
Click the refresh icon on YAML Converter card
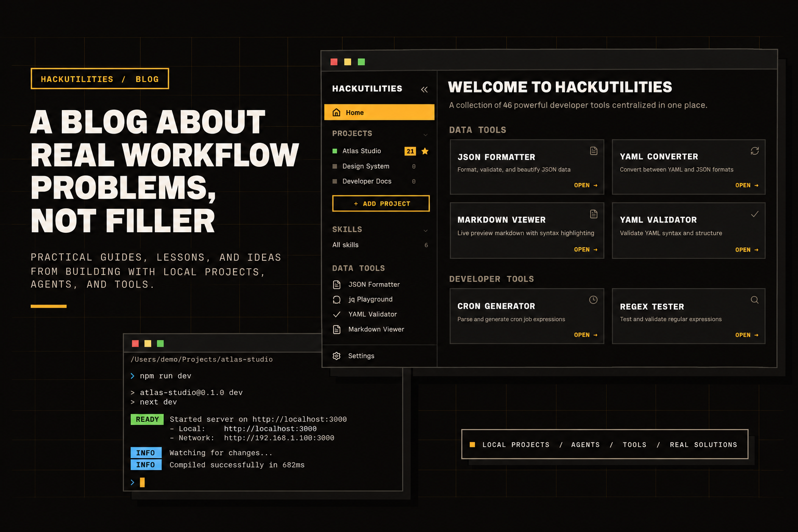(755, 151)
